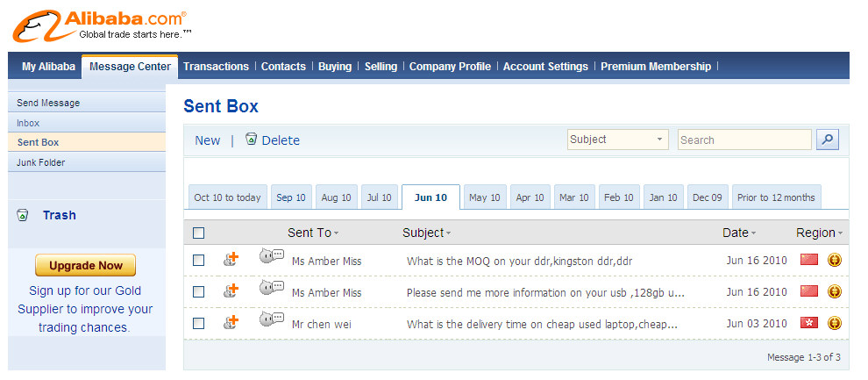Open Account Settings menu
This screenshot has width=868, height=380.
tap(545, 67)
